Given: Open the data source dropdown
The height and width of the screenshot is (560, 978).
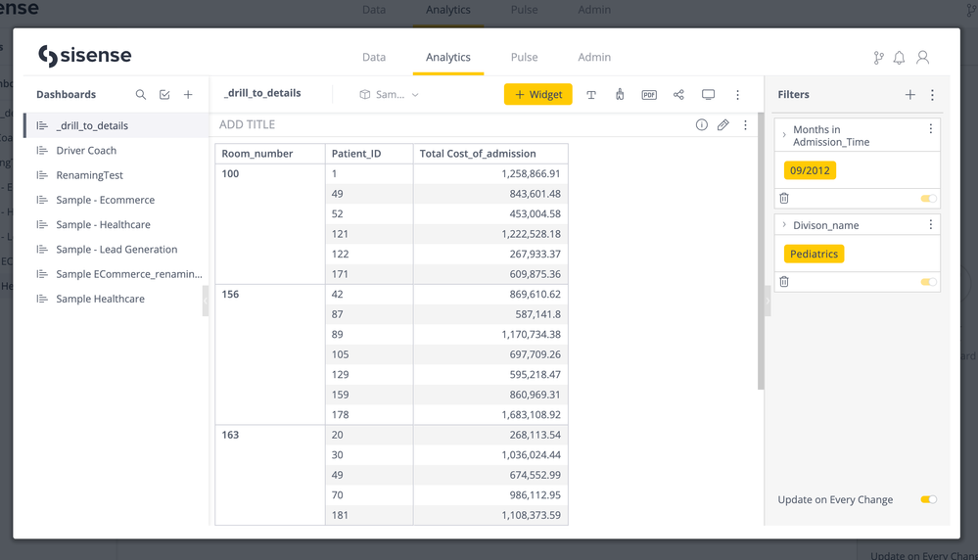Looking at the screenshot, I should click(390, 95).
